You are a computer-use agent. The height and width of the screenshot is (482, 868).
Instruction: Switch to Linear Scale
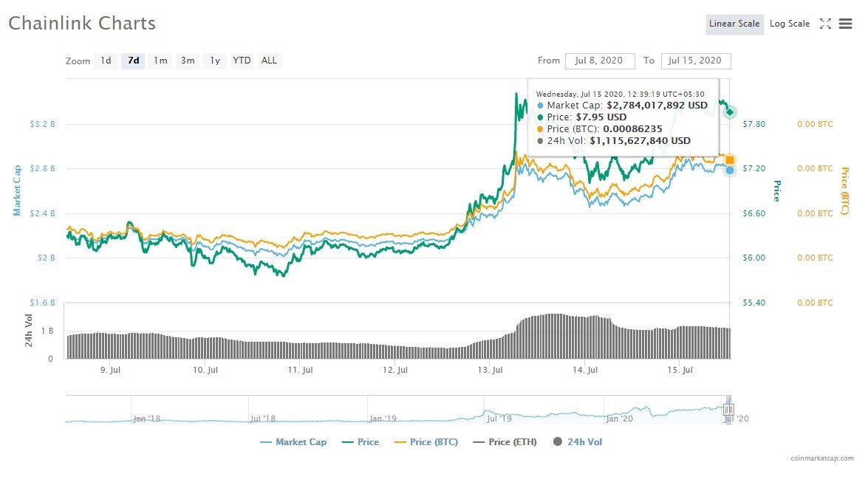[x=734, y=24]
